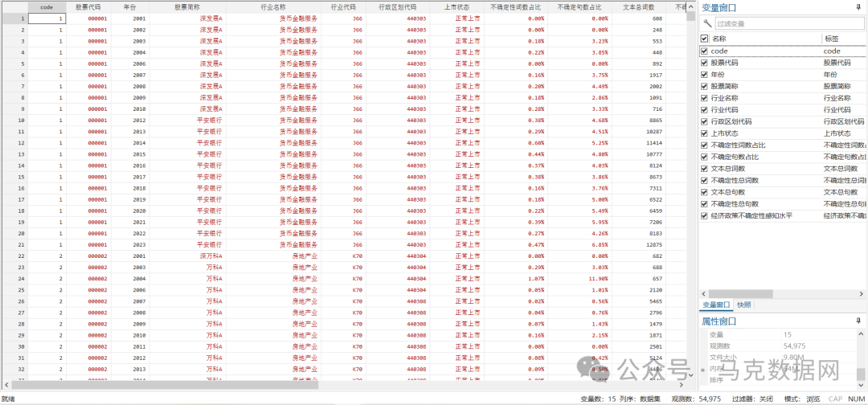Click 观测数: 54,975 in the status bar
Image resolution: width=868 pixels, height=405 pixels.
click(x=696, y=399)
